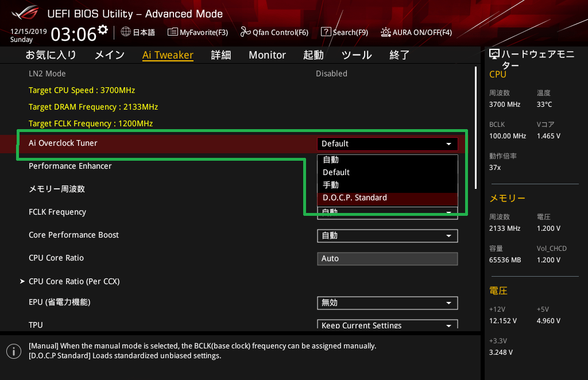Select CPU Core Ratio label
This screenshot has height=380, width=588.
click(56, 258)
